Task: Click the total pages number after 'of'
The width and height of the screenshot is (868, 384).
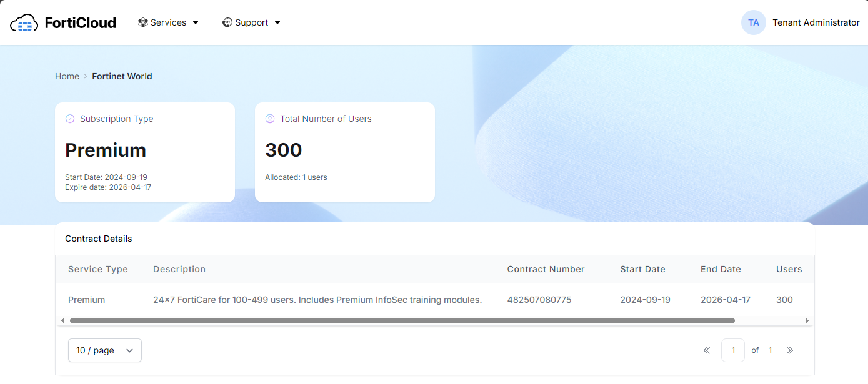Action: [770, 350]
